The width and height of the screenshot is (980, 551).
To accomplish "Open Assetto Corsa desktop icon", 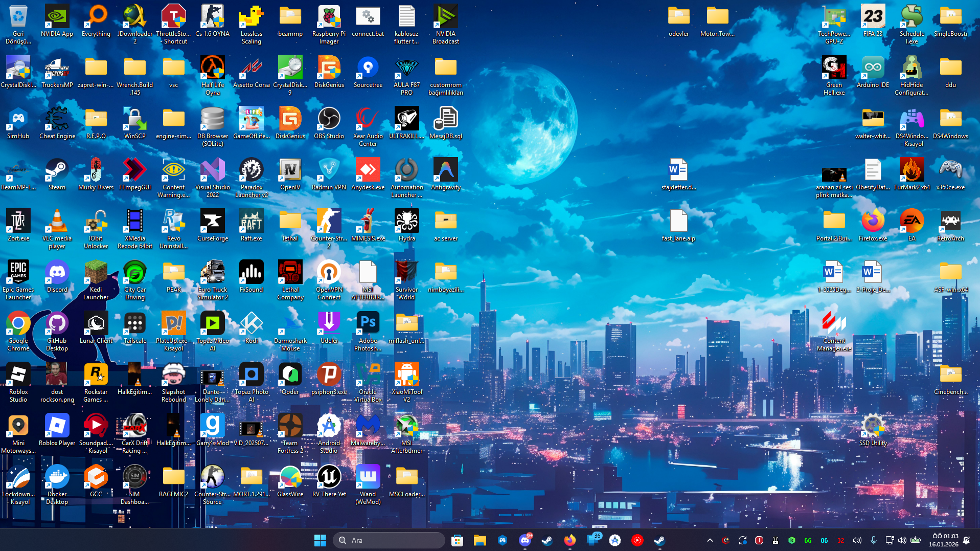I will [251, 72].
